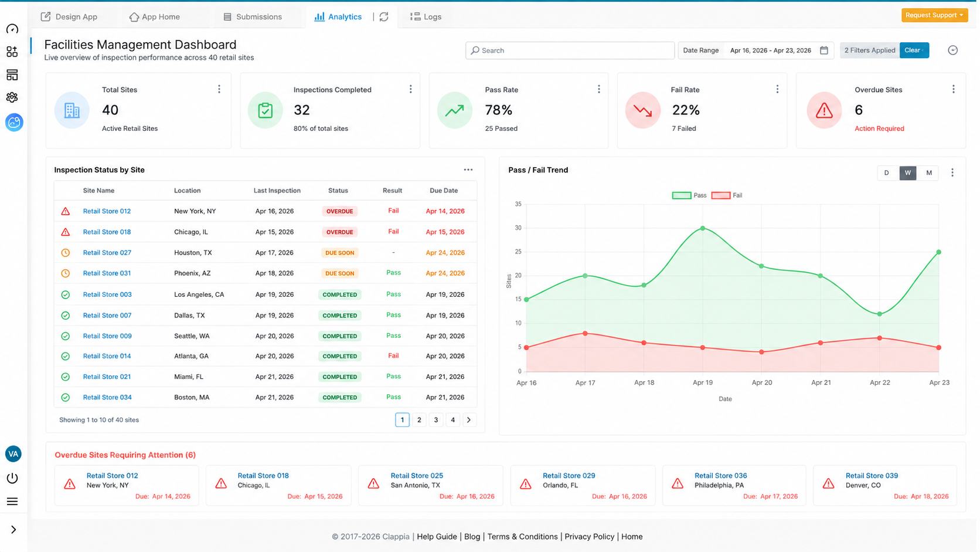Expand the Request Support dropdown
This screenshot has height=552, width=980.
[934, 15]
